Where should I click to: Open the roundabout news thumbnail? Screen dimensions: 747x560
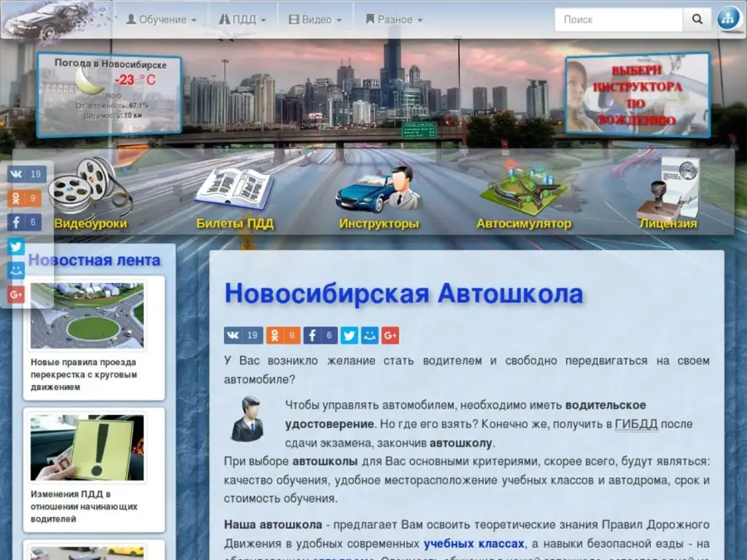click(x=87, y=315)
